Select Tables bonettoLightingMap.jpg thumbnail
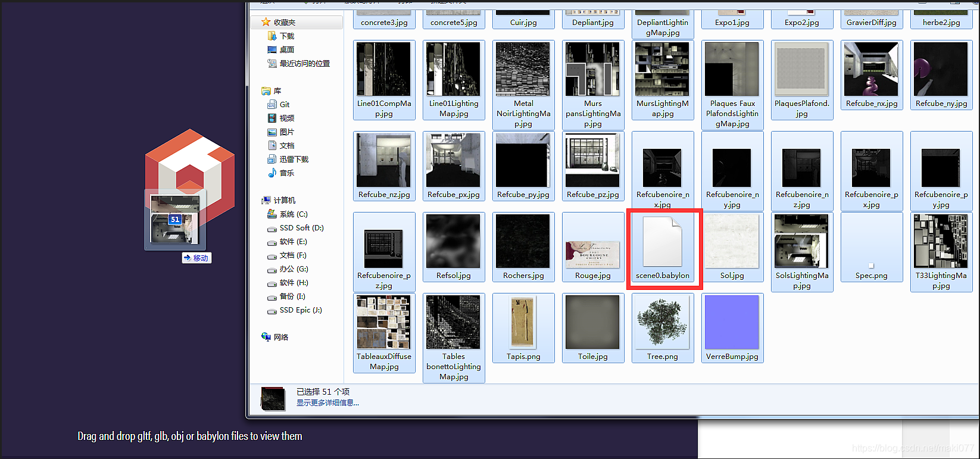The height and width of the screenshot is (459, 980). pos(453,322)
